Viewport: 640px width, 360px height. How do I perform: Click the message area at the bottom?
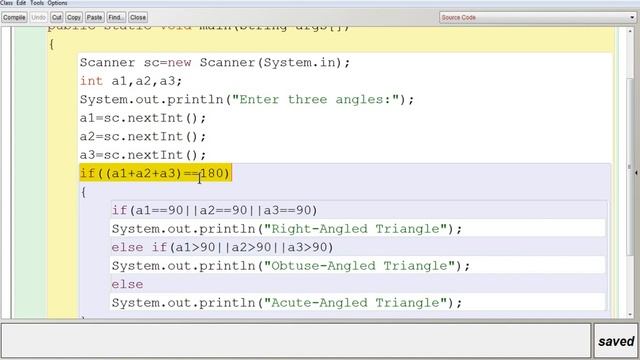(296, 341)
